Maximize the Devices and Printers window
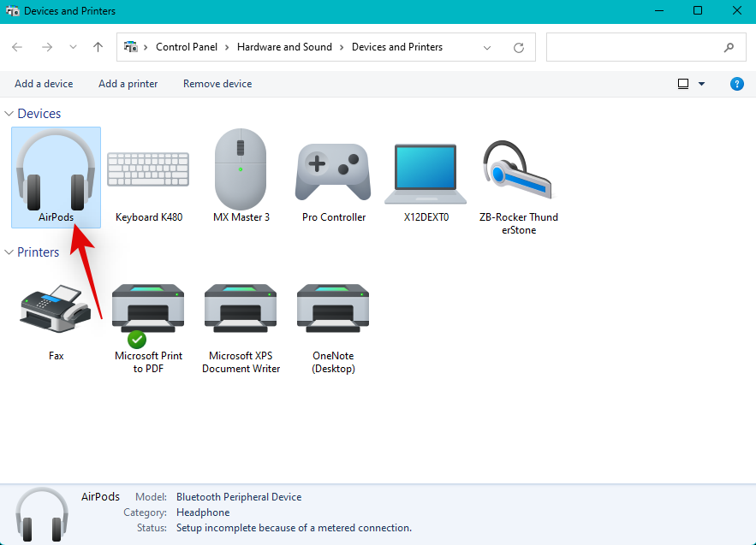This screenshot has width=756, height=545. (x=698, y=10)
